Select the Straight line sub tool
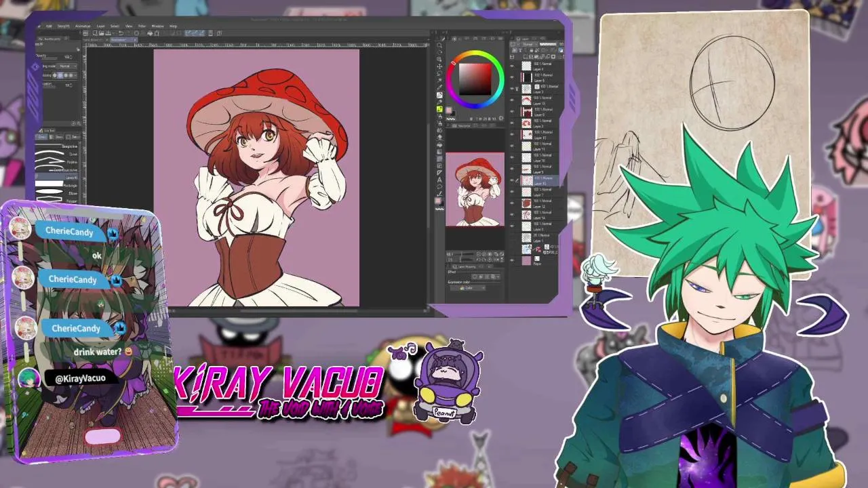 [58, 146]
